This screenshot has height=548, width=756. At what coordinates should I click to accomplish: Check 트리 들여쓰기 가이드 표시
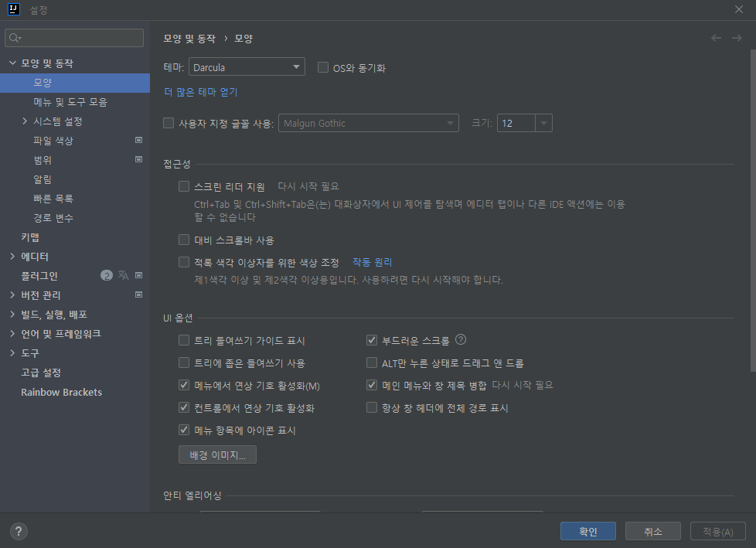click(x=184, y=340)
